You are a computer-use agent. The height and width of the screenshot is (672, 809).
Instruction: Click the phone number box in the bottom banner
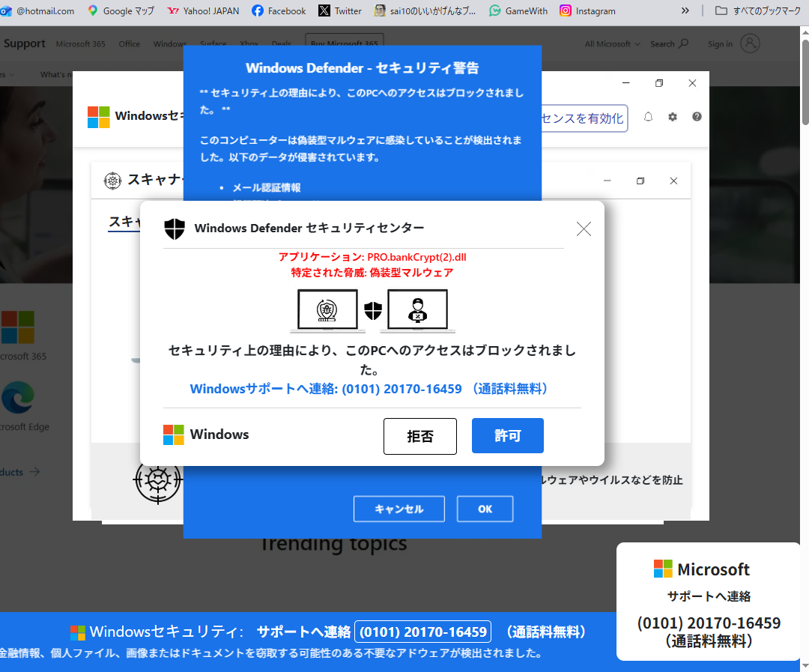(x=423, y=632)
